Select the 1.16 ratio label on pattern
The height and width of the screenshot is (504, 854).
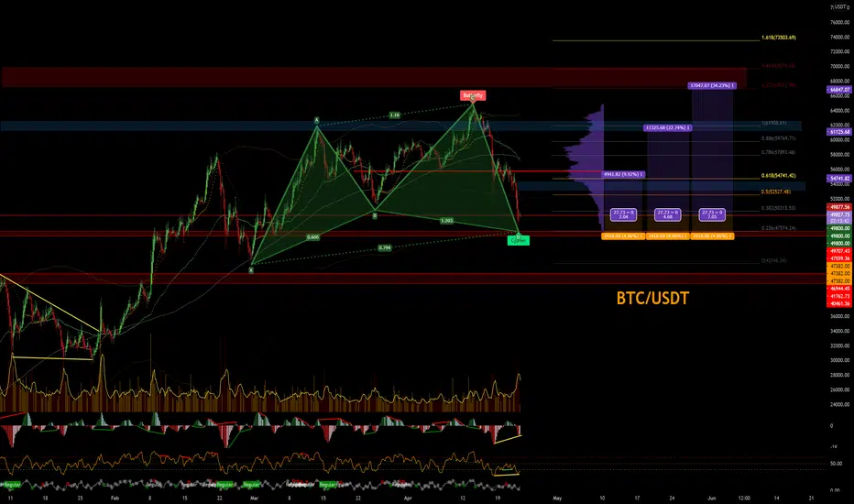click(395, 115)
